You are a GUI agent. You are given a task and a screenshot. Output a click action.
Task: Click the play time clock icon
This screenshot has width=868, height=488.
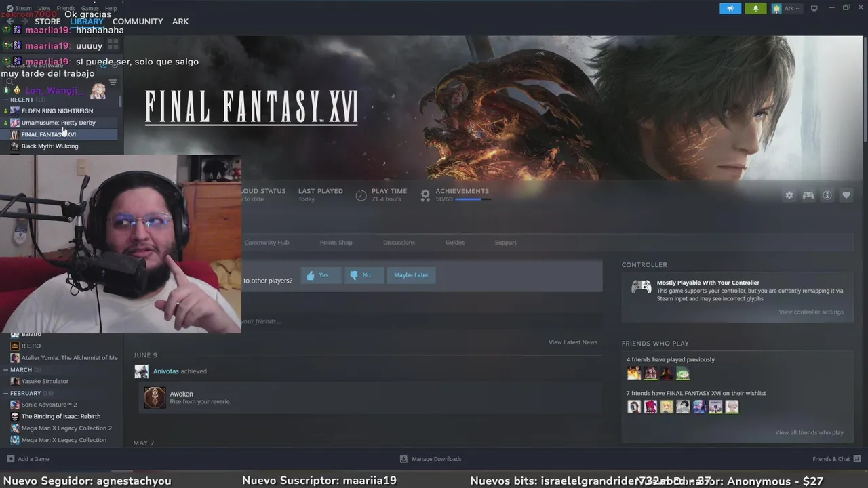(x=361, y=195)
